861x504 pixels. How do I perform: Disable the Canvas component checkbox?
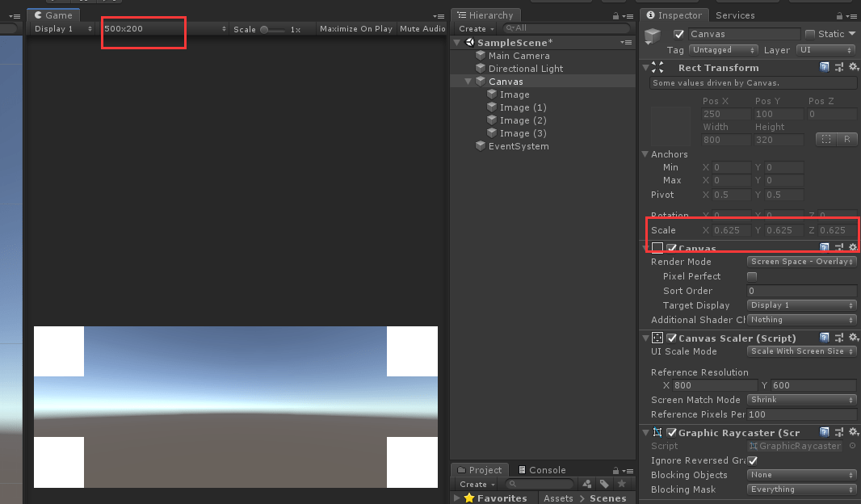tap(671, 248)
